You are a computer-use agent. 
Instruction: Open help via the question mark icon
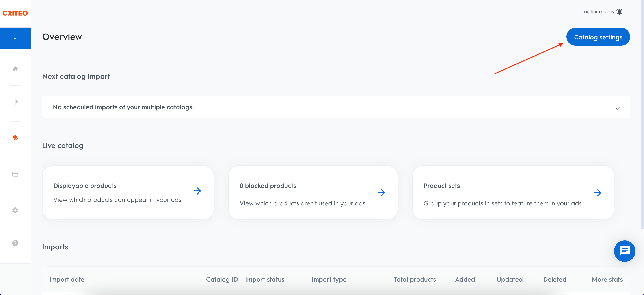pos(15,243)
